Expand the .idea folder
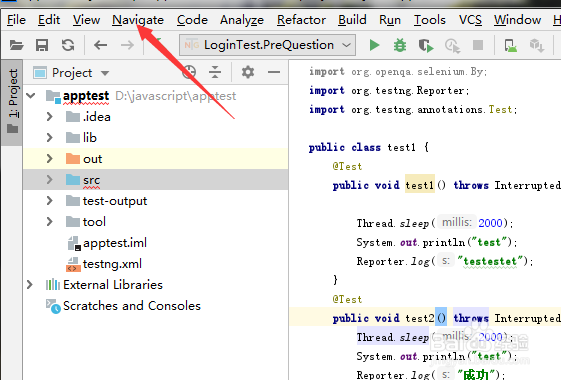Screen dimensions: 561x380 pos(50,117)
